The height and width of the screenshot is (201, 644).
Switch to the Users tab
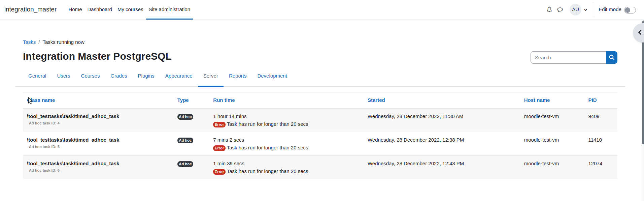[x=64, y=76]
